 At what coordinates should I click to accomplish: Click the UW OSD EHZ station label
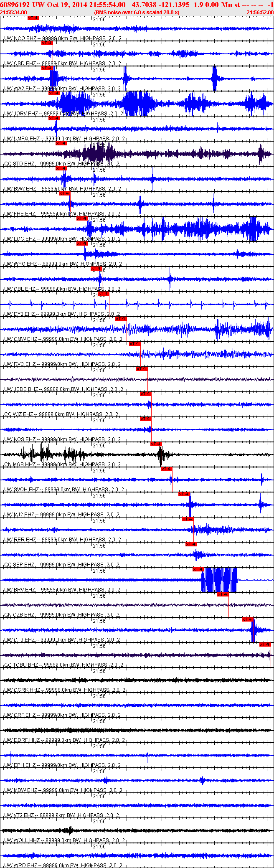click(20, 63)
